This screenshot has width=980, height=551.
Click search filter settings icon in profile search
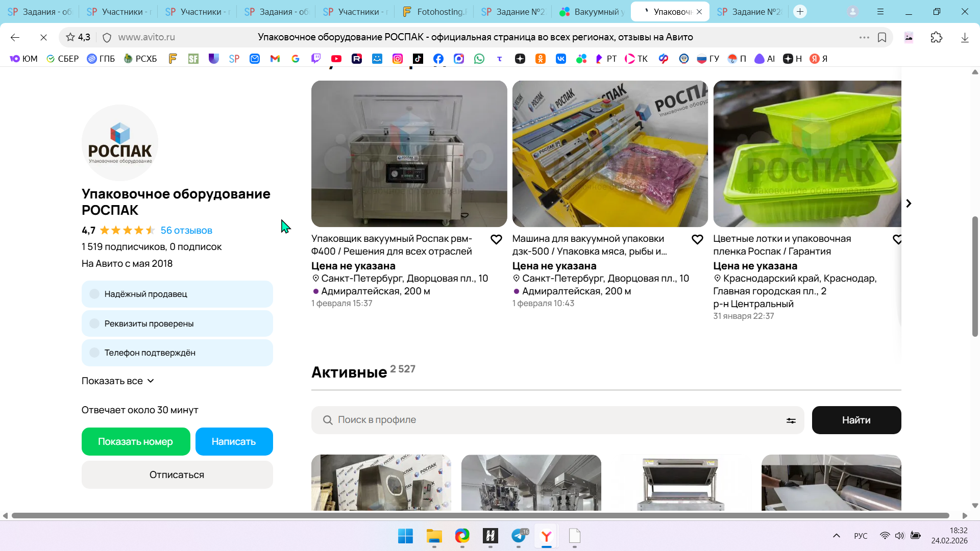[791, 420]
